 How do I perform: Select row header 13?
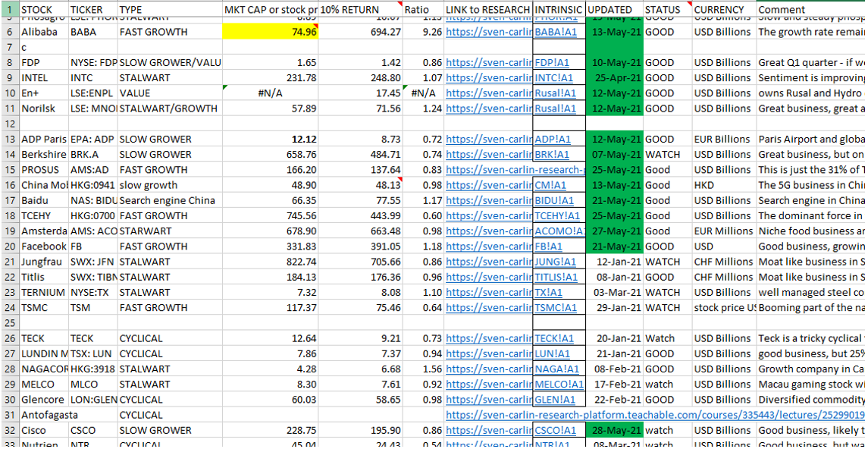tap(9, 139)
